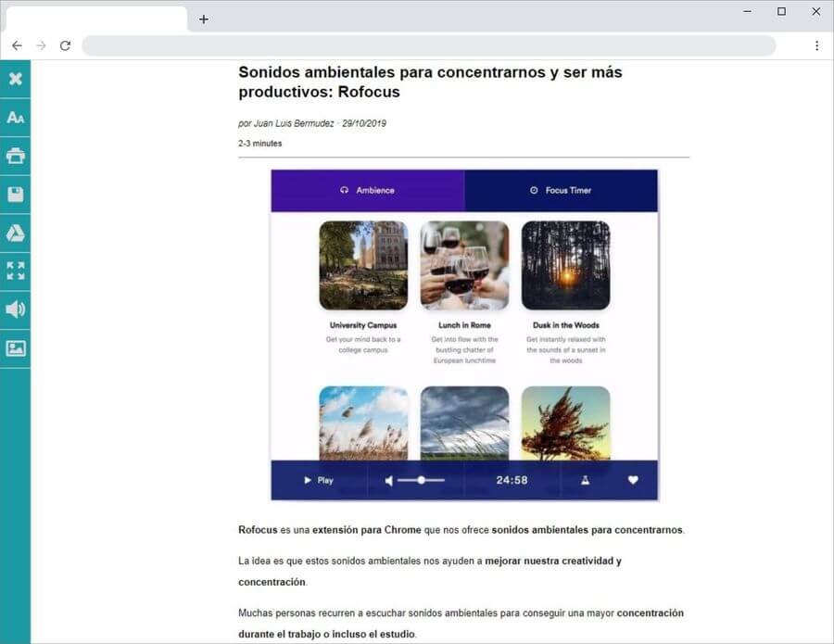Switch to the Focus Timer tab

(562, 190)
